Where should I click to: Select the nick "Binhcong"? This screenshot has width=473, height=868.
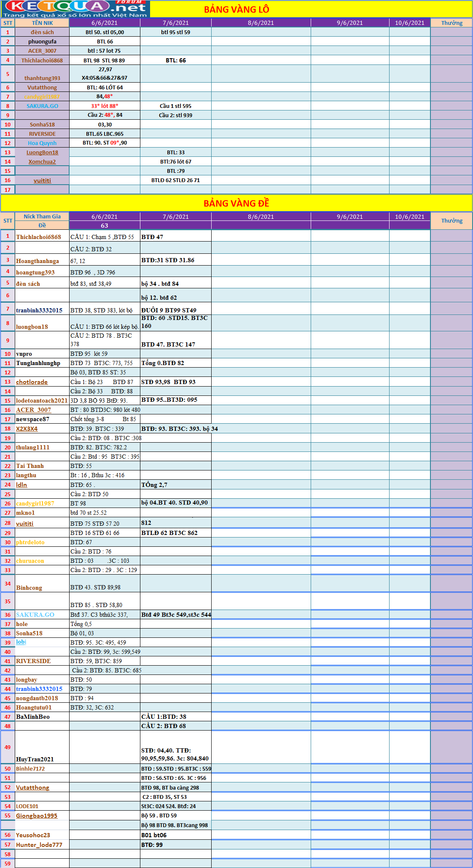tap(29, 588)
